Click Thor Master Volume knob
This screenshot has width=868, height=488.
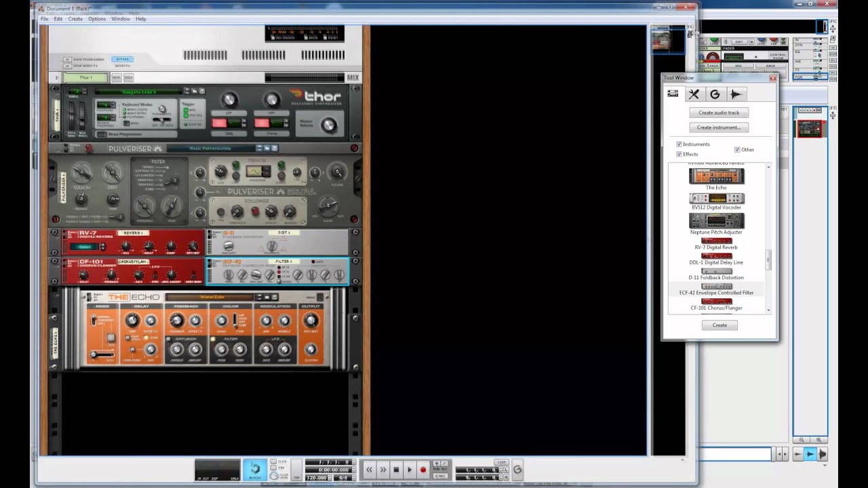pos(329,125)
